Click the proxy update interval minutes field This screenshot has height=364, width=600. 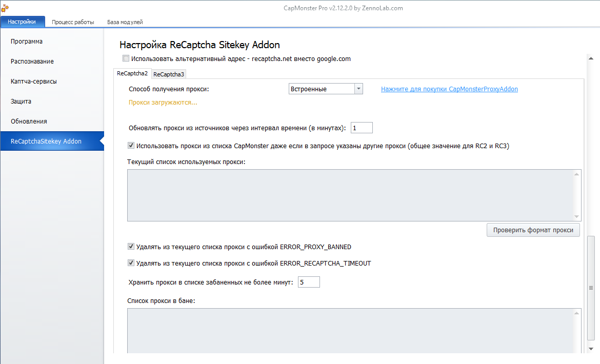click(x=362, y=128)
